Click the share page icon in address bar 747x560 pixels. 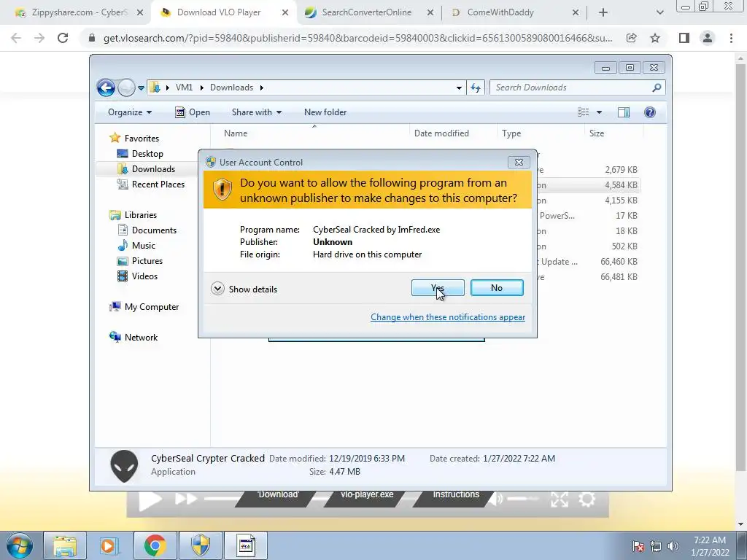click(631, 38)
